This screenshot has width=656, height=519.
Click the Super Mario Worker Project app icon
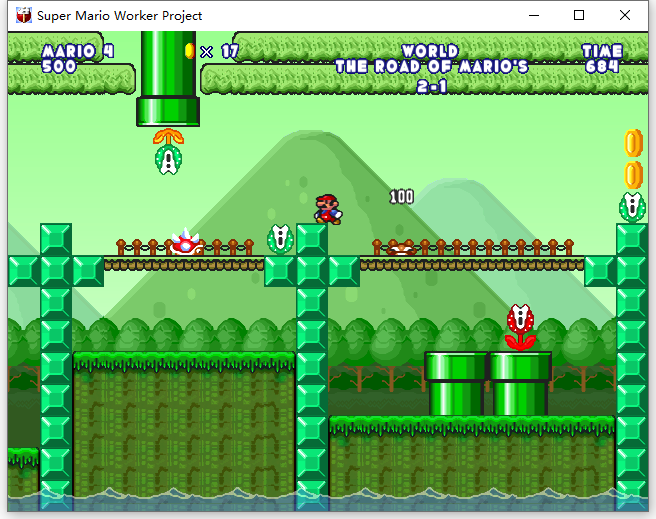[x=24, y=15]
